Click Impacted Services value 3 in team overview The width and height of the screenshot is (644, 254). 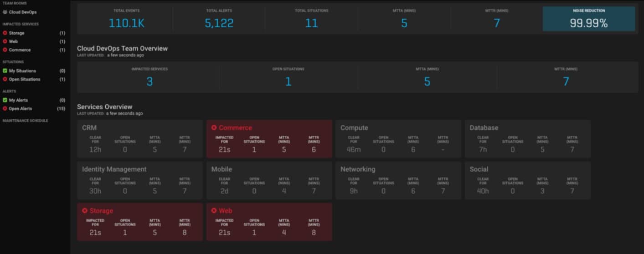[x=149, y=81]
